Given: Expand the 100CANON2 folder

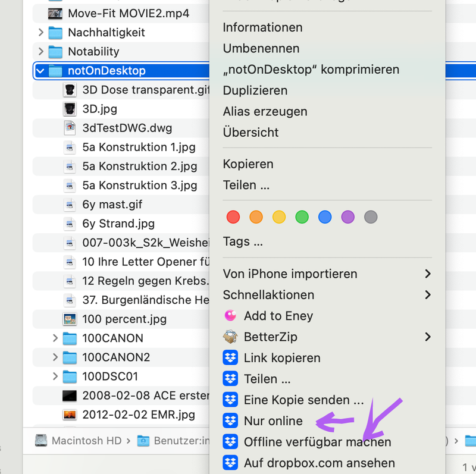Looking at the screenshot, I should click(x=55, y=357).
